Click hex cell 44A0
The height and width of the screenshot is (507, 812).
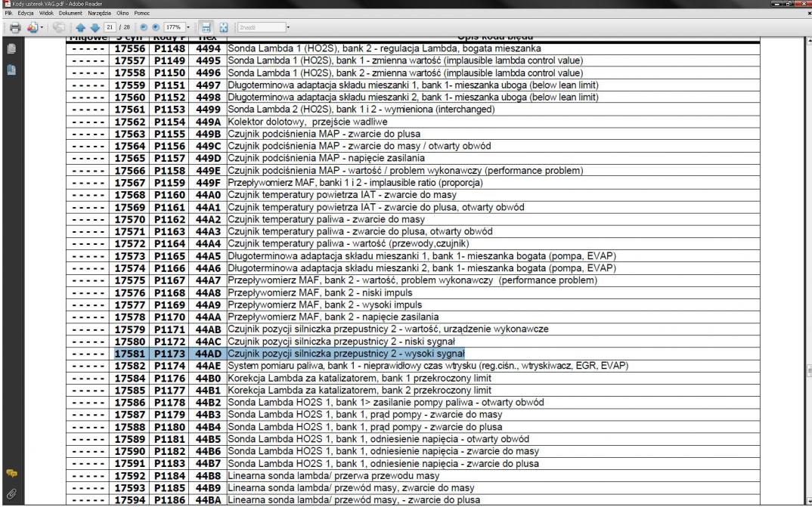point(208,194)
